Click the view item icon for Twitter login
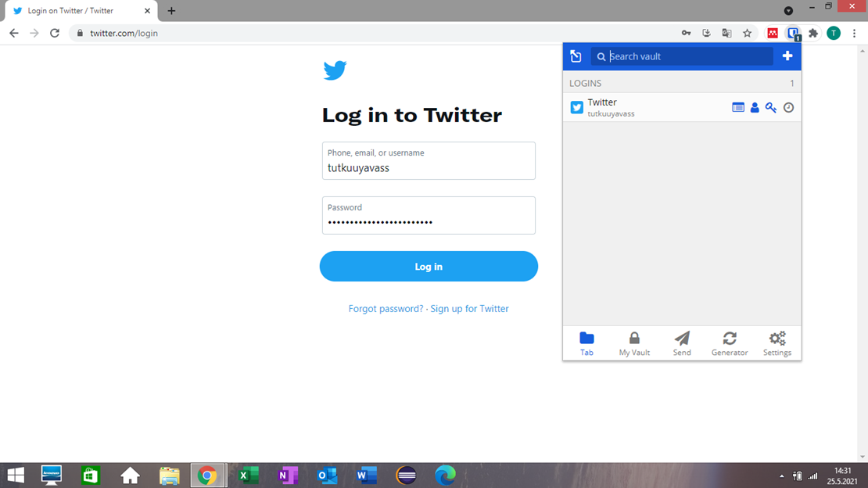 pos(738,107)
